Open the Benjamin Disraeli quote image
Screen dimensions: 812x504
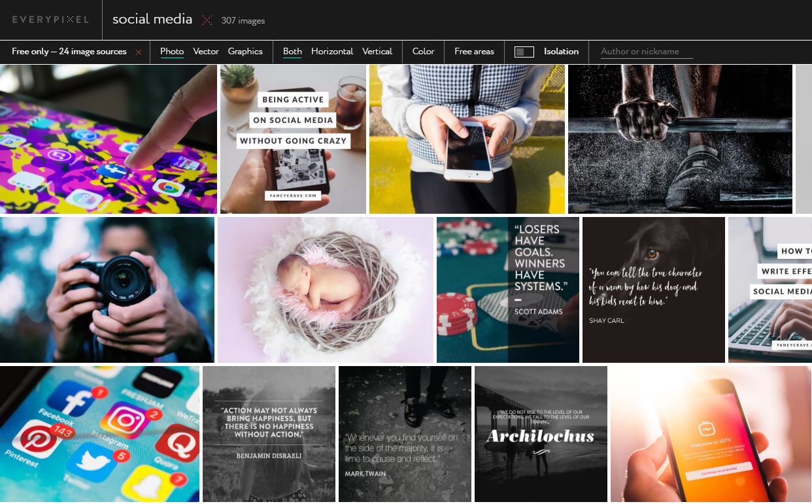269,435
